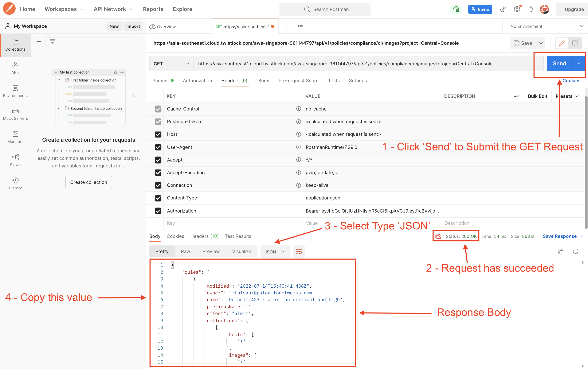Click the copy response icon
588x369 pixels.
click(560, 251)
